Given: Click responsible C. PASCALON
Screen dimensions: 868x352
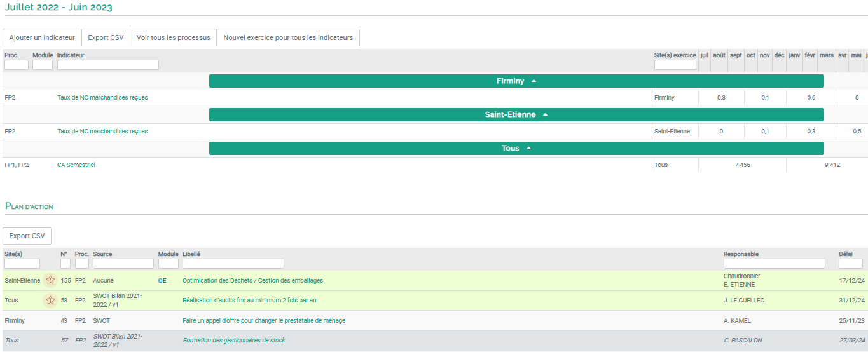Looking at the screenshot, I should (x=743, y=341).
